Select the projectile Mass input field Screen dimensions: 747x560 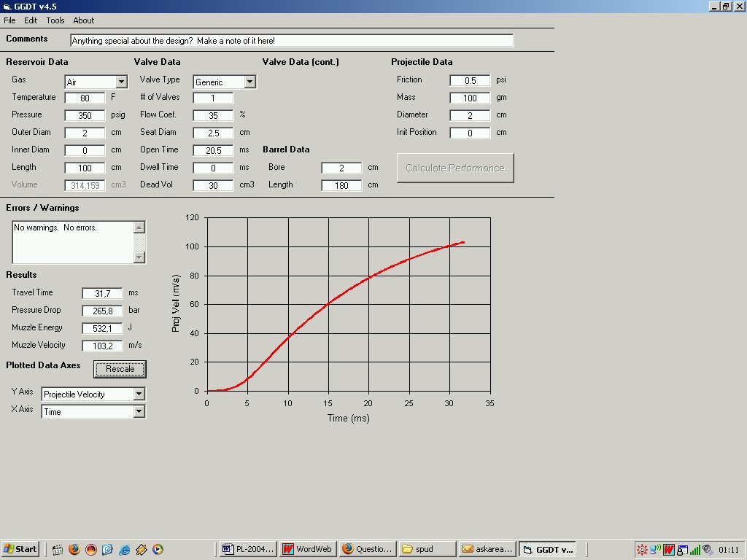(x=470, y=98)
